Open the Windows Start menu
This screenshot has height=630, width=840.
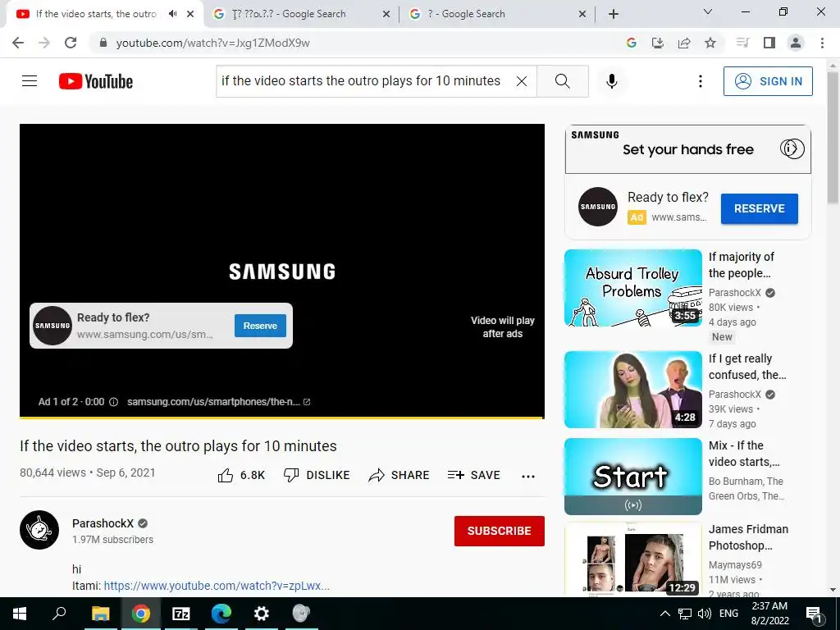tap(20, 614)
